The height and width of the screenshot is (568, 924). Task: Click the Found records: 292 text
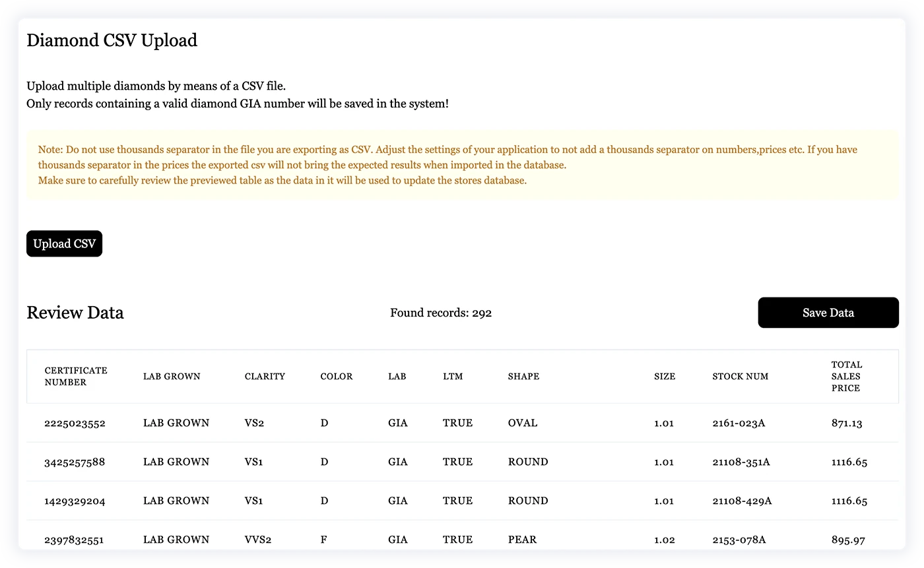point(441,313)
